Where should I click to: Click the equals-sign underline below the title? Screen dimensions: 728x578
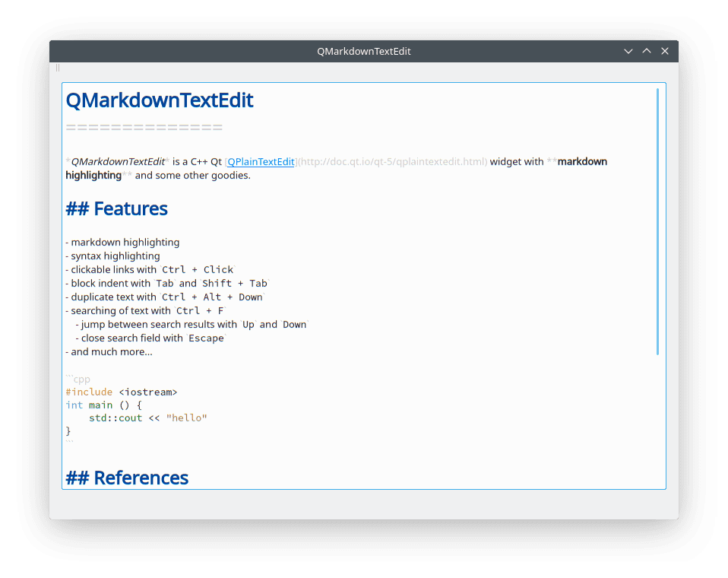pyautogui.click(x=144, y=128)
